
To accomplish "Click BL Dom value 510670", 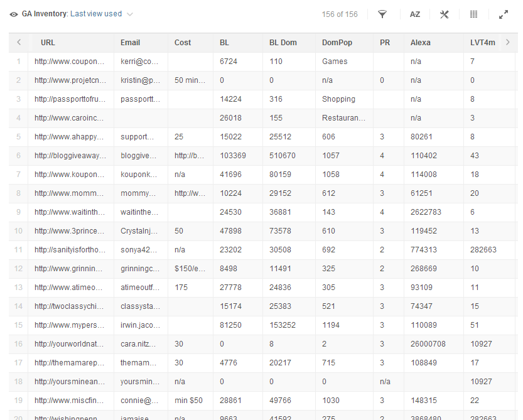I will (283, 156).
